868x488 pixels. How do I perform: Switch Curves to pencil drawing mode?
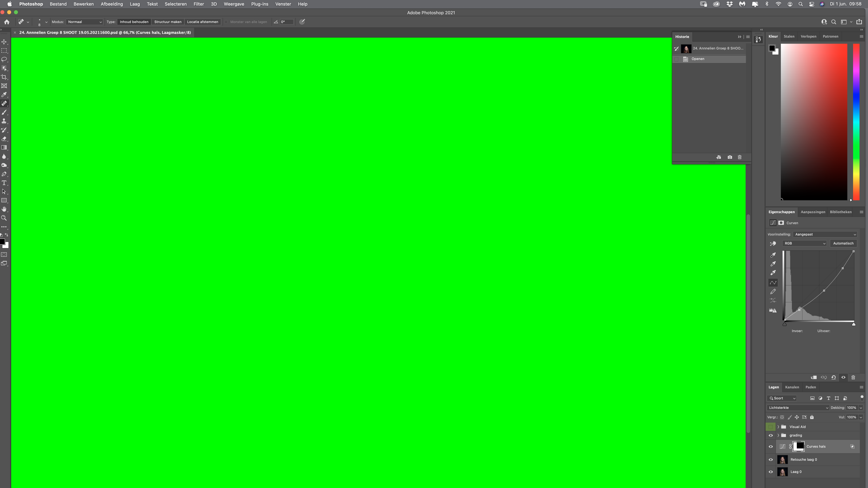pyautogui.click(x=773, y=292)
